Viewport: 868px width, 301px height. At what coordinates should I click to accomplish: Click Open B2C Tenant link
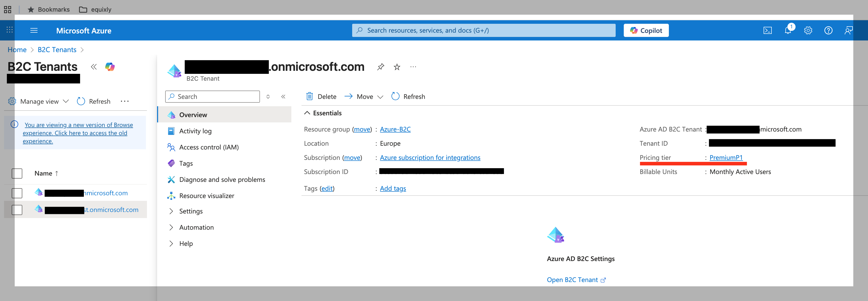point(576,280)
